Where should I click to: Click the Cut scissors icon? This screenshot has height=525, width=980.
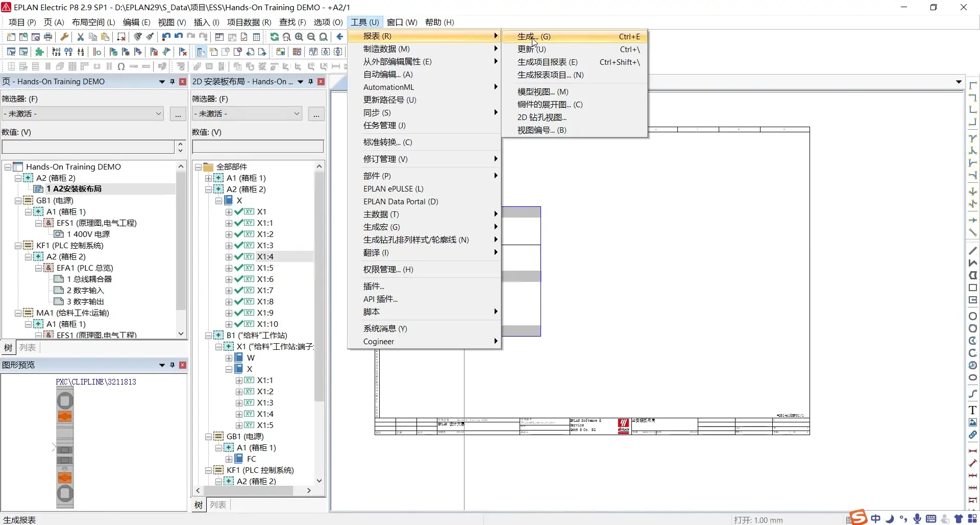tap(81, 37)
